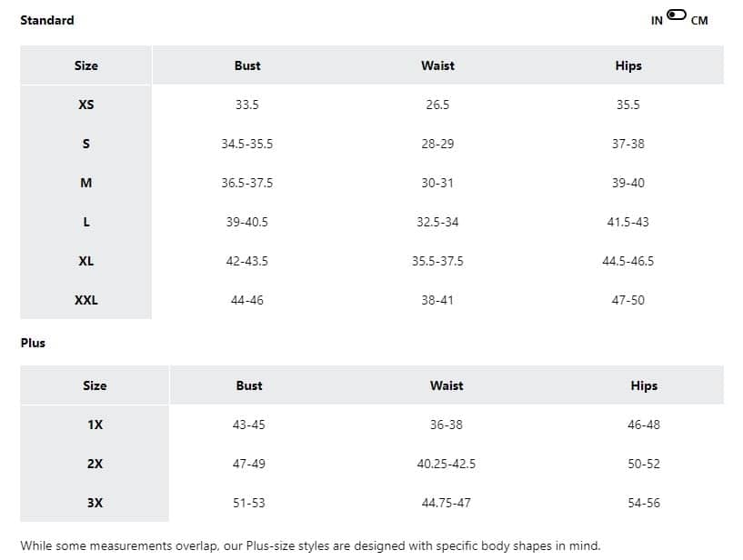
Task: Select the Standard table's Waist column header
Action: click(x=437, y=65)
